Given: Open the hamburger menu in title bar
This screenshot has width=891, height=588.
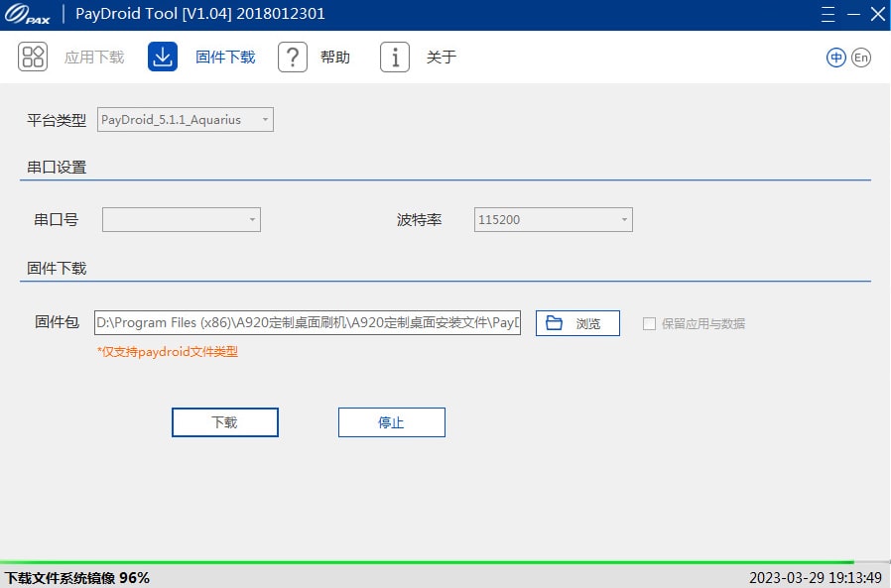Looking at the screenshot, I should pos(827,14).
